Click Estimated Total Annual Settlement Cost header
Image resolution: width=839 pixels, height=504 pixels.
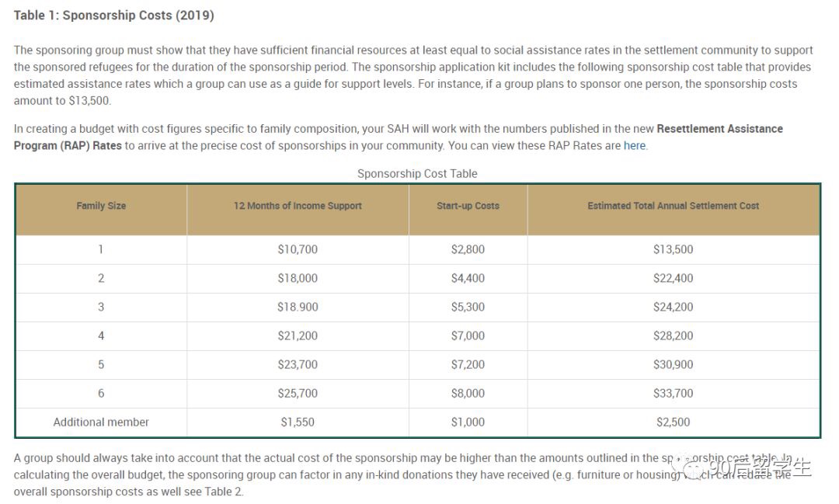[673, 206]
